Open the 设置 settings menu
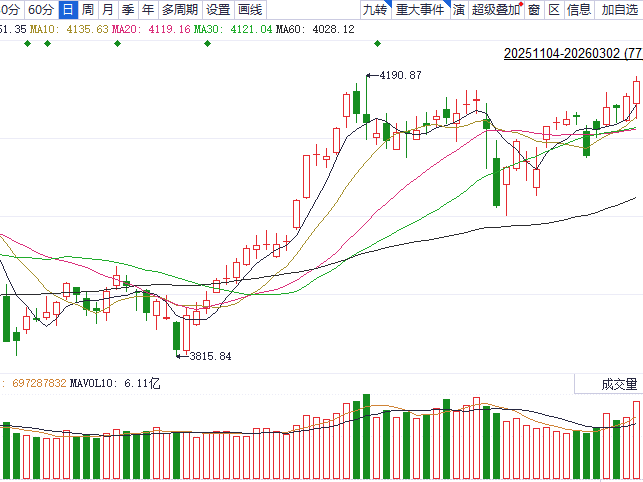This screenshot has width=643, height=482. pos(218,10)
